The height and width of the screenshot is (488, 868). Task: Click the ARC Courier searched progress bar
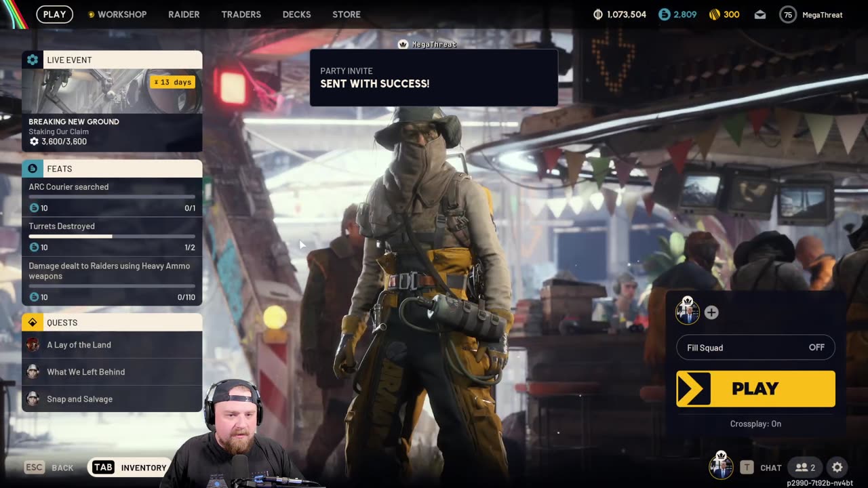pos(112,197)
